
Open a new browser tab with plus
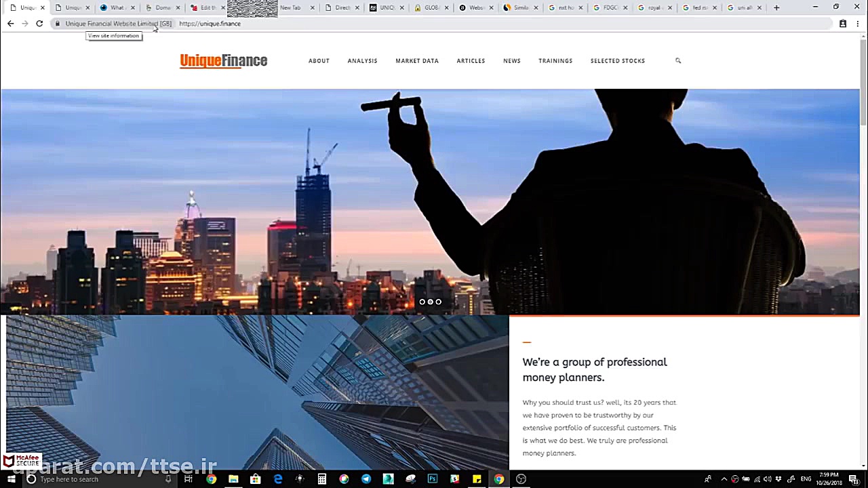pos(776,7)
